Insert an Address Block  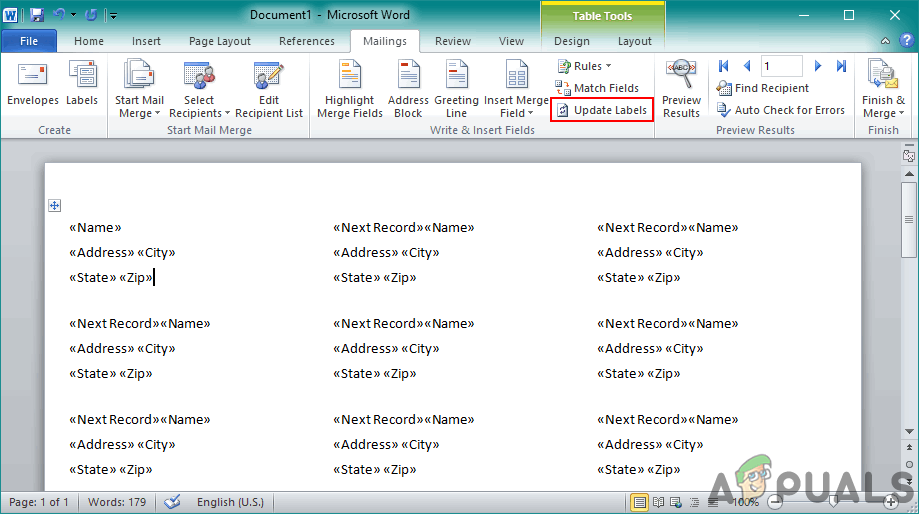[408, 89]
